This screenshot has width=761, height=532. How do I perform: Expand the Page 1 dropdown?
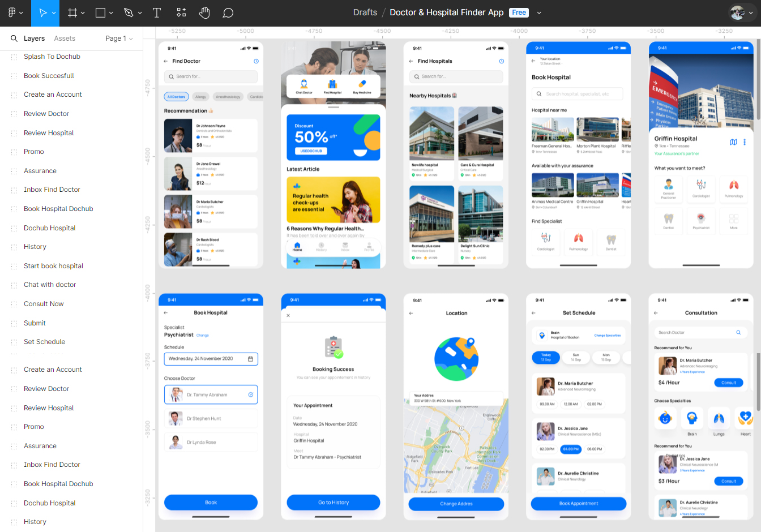pos(119,38)
